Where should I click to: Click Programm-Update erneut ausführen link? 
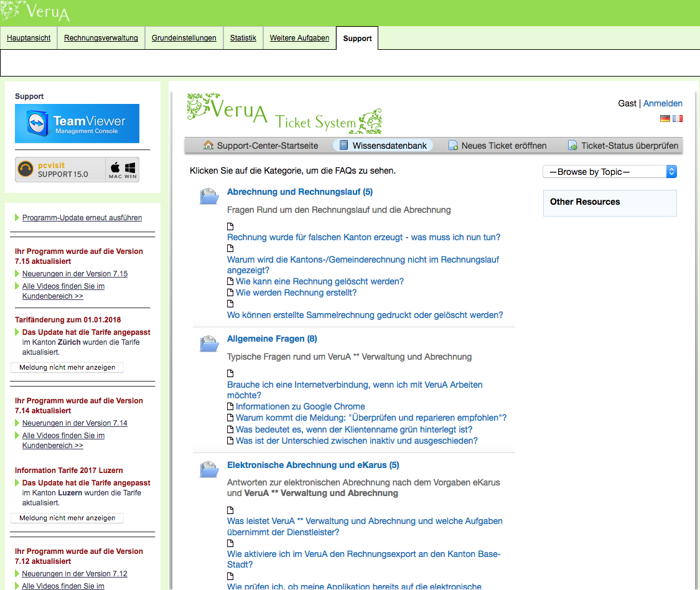[82, 218]
